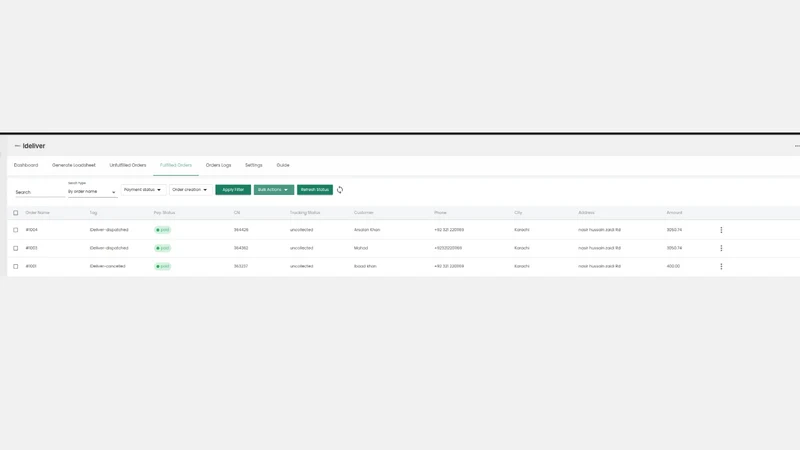The width and height of the screenshot is (800, 450).
Task: Select the checkbox for order #1003
Action: [16, 248]
